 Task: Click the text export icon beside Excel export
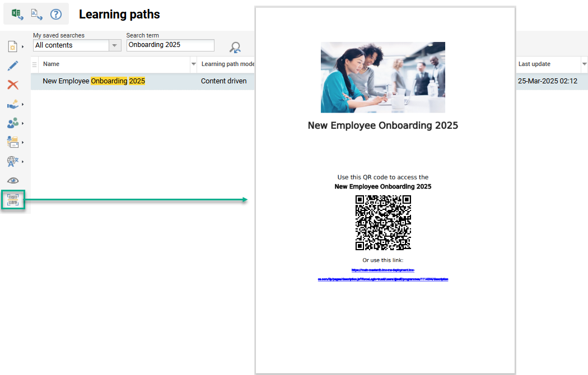36,14
